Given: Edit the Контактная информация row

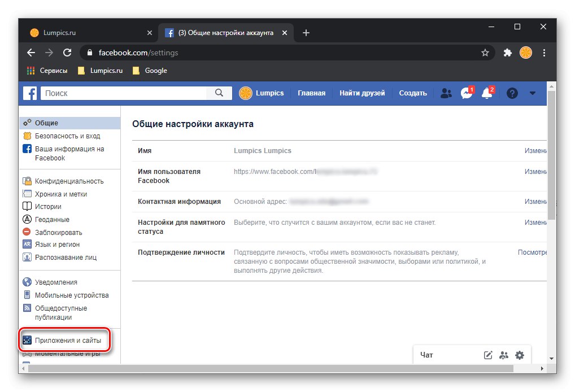Looking at the screenshot, I should [535, 202].
